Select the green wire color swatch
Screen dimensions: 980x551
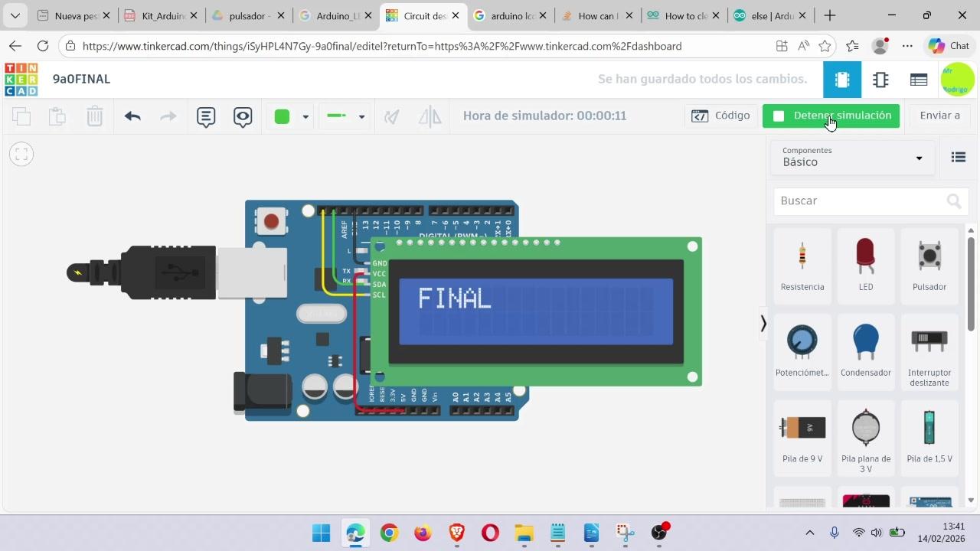(282, 116)
